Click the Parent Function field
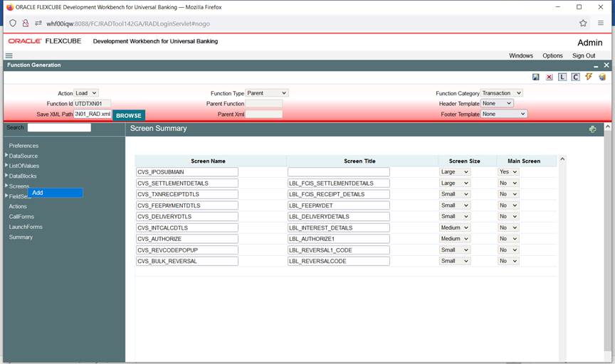 [263, 103]
